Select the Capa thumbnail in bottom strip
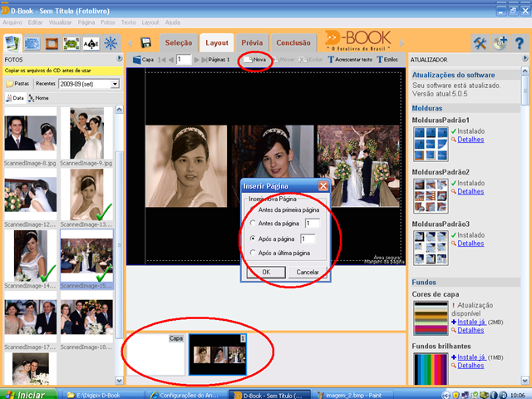This screenshot has width=532, height=399. (156, 355)
